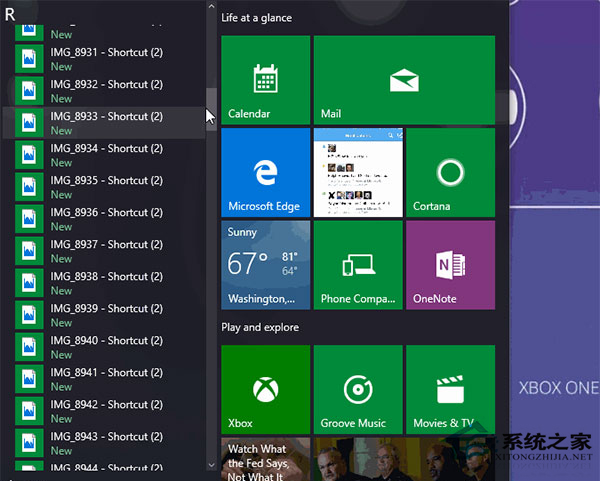Viewport: 600px width, 481px height.
Task: Open 'IMG_8939 - Shortcut (2)' text entry
Action: [x=107, y=309]
